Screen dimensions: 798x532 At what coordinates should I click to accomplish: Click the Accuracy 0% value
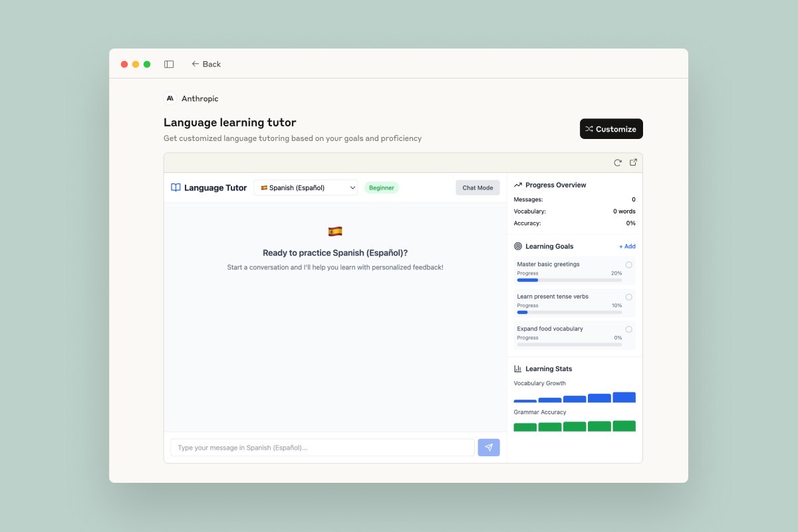(x=630, y=223)
